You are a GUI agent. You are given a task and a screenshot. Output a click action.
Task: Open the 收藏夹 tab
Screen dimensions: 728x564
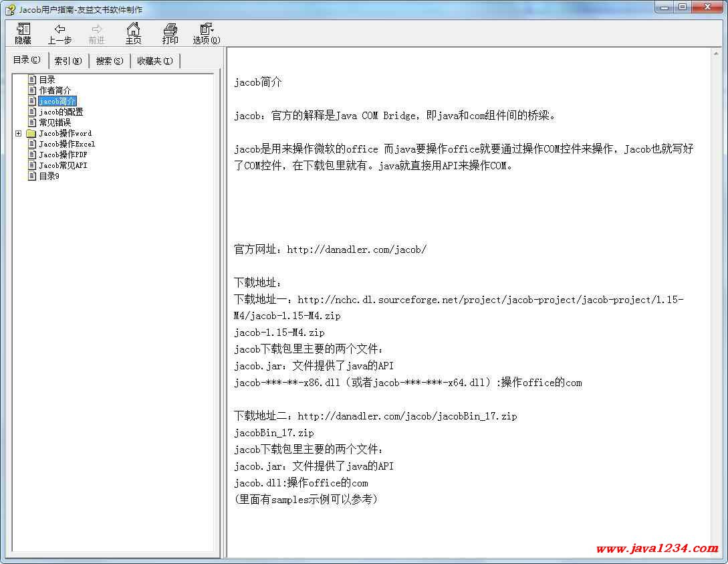155,61
